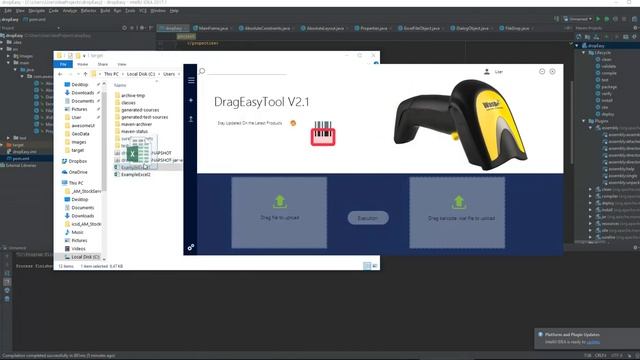
Task: Open the File tab in File Explorer ribbon
Action: 63,64
